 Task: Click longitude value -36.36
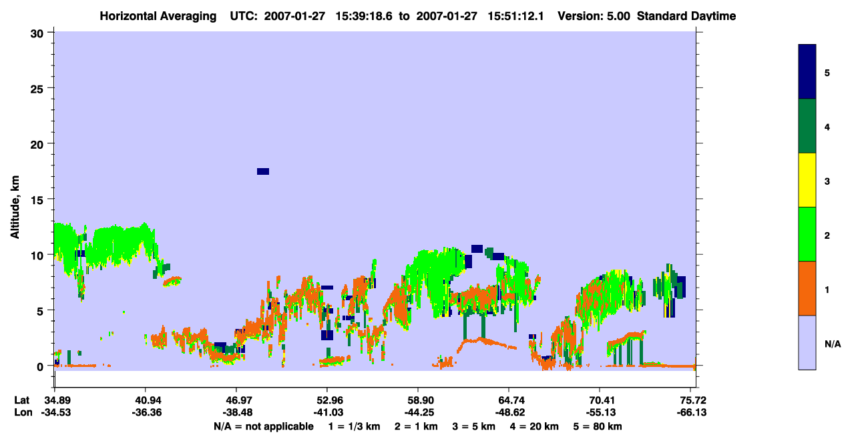coord(146,412)
